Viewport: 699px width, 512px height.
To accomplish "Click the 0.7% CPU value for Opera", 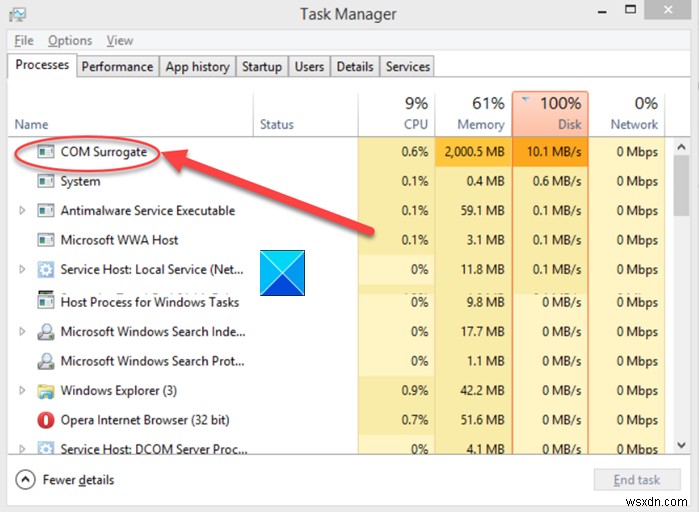I will point(415,420).
